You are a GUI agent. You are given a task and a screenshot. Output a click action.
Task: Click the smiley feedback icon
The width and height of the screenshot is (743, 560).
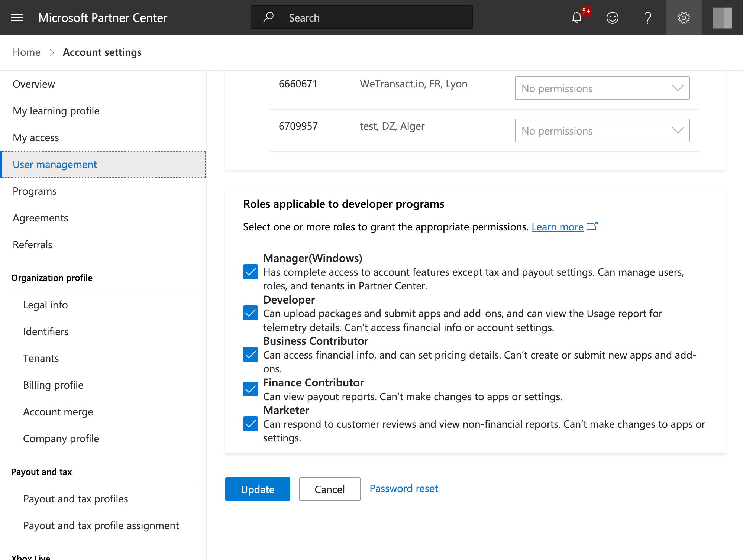612,17
